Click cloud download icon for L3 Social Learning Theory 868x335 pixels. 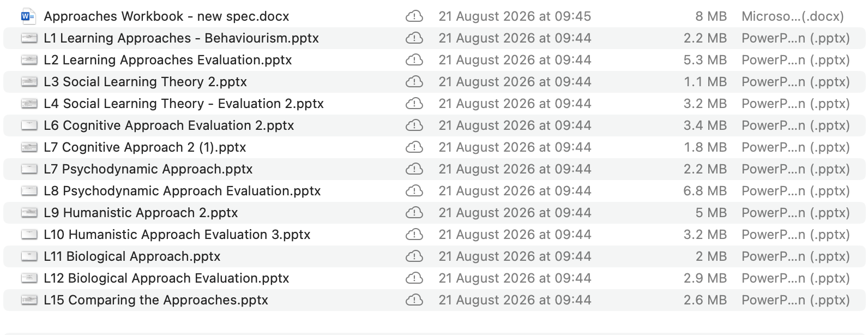[x=414, y=82]
